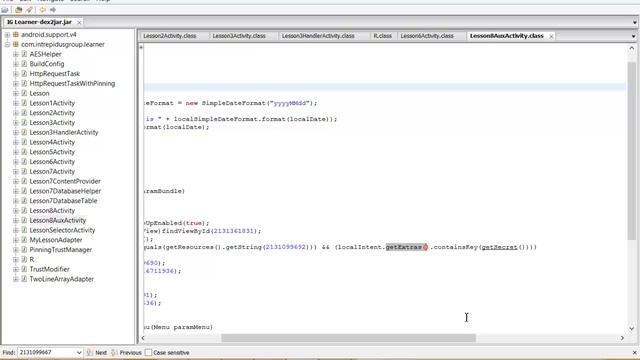The height and width of the screenshot is (360, 640).
Task: Open the jar tab list dropdown
Action: [x=635, y=22]
